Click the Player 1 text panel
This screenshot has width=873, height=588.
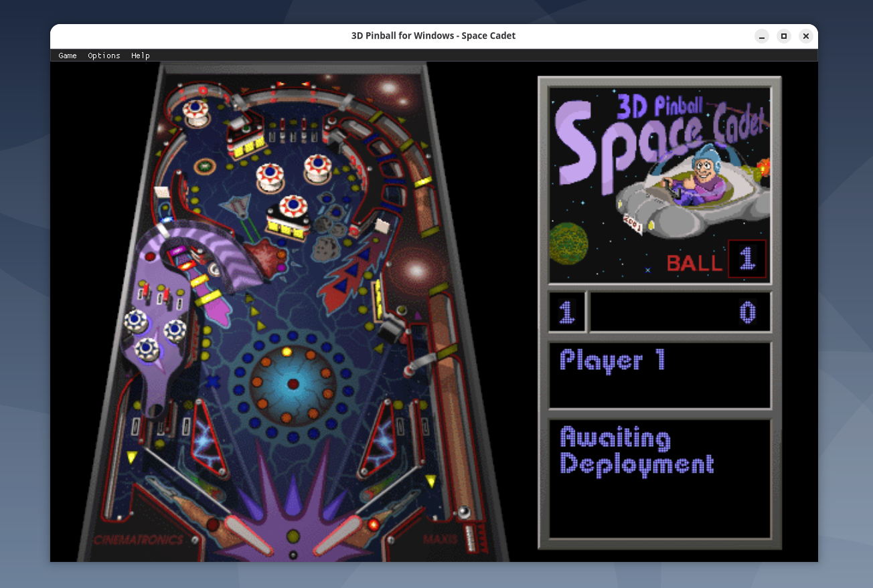pyautogui.click(x=659, y=375)
